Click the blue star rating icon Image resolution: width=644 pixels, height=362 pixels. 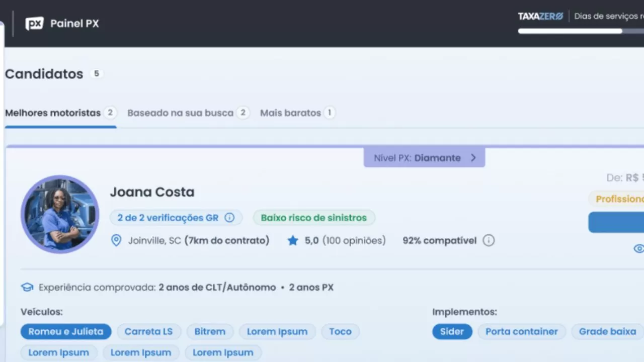tap(293, 241)
